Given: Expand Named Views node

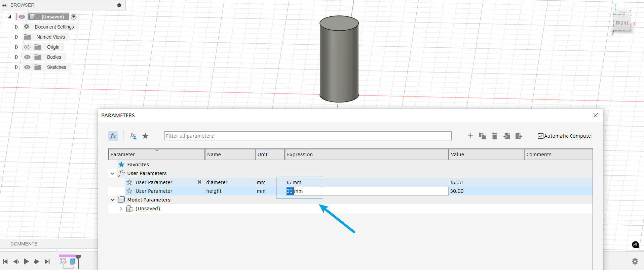Looking at the screenshot, I should tap(16, 37).
